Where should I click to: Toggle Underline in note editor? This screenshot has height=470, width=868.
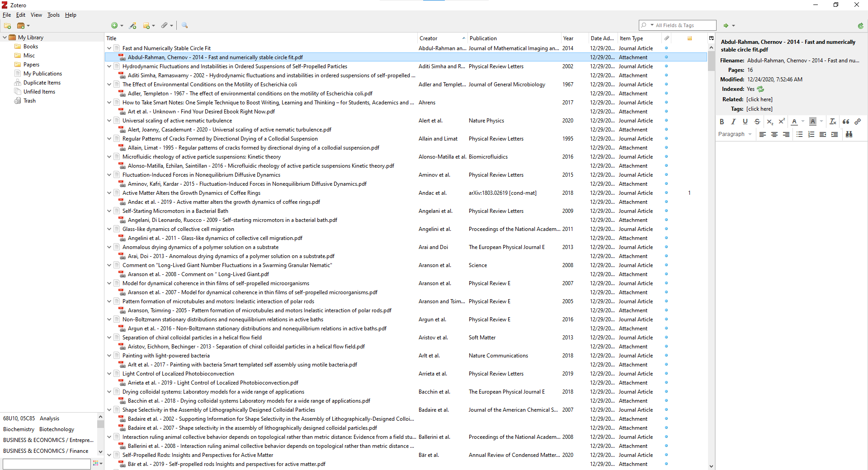pyautogui.click(x=745, y=122)
